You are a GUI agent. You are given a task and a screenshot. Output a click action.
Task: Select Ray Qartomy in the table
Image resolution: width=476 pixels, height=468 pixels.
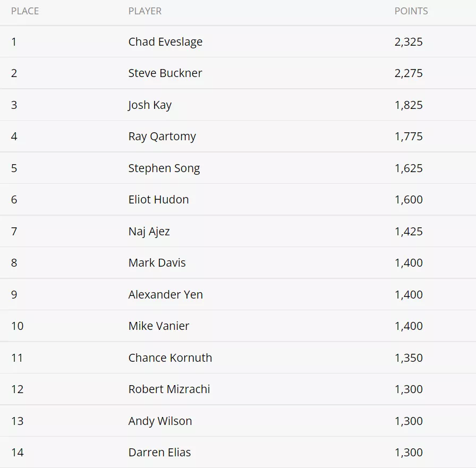162,137
